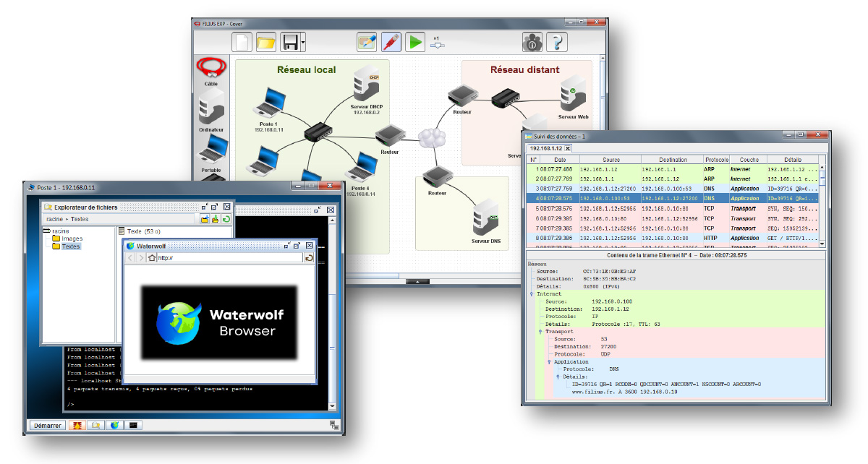The height and width of the screenshot is (464, 868).
Task: Collapse the Internet node in frame details
Action: (x=532, y=294)
